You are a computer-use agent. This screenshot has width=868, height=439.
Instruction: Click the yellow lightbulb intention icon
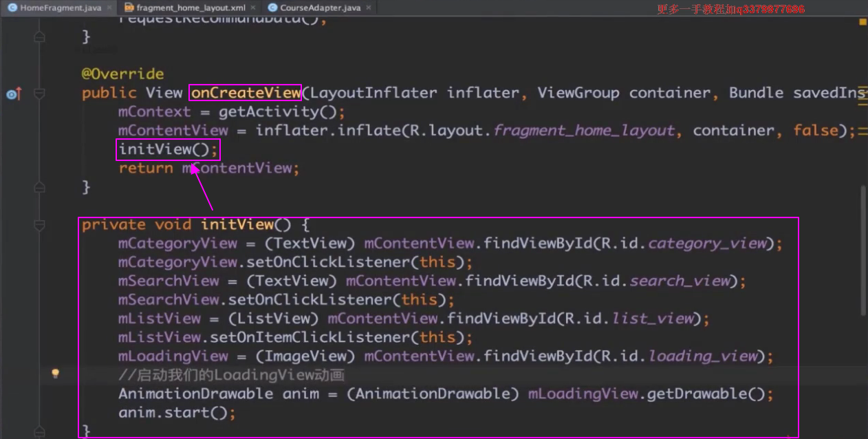(56, 374)
